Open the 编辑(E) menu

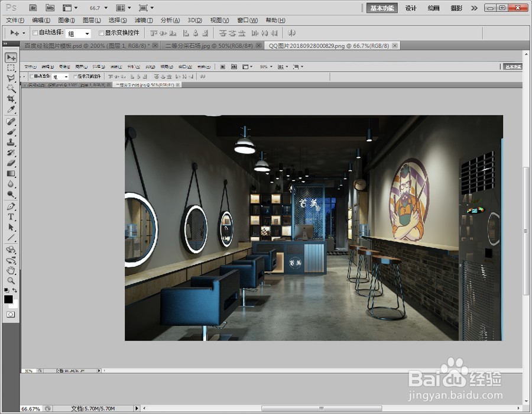pyautogui.click(x=41, y=20)
